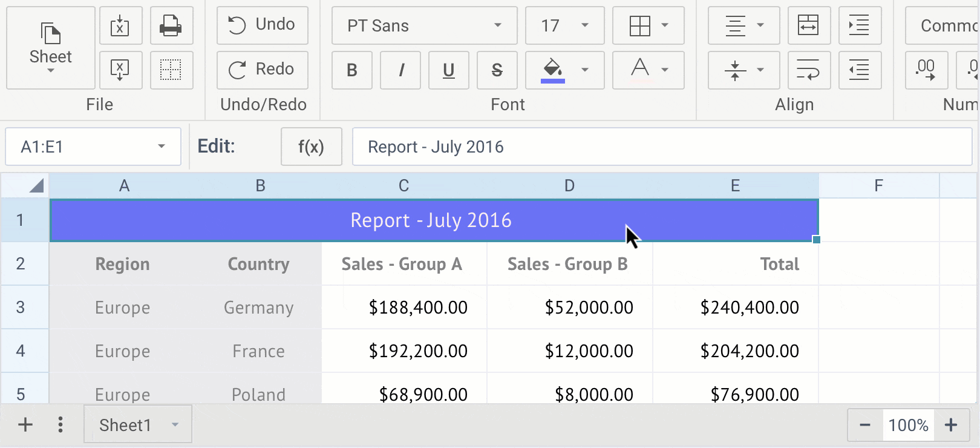
Task: Select the Sheet1 tab
Action: point(125,425)
